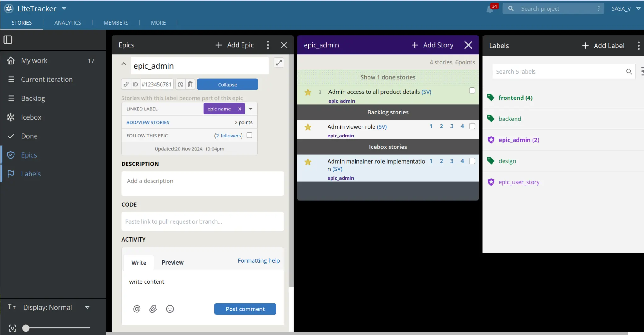The height and width of the screenshot is (335, 644).
Task: Select the Admin viewer role checkbox
Action: [472, 126]
